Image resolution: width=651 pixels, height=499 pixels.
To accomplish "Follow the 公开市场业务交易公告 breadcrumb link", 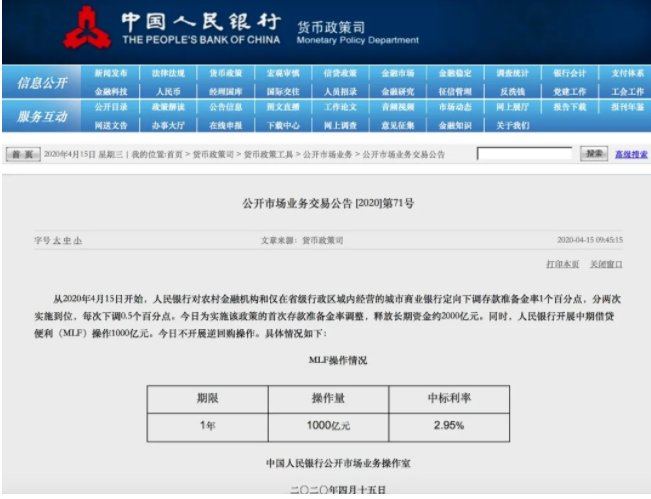I will click(x=404, y=154).
